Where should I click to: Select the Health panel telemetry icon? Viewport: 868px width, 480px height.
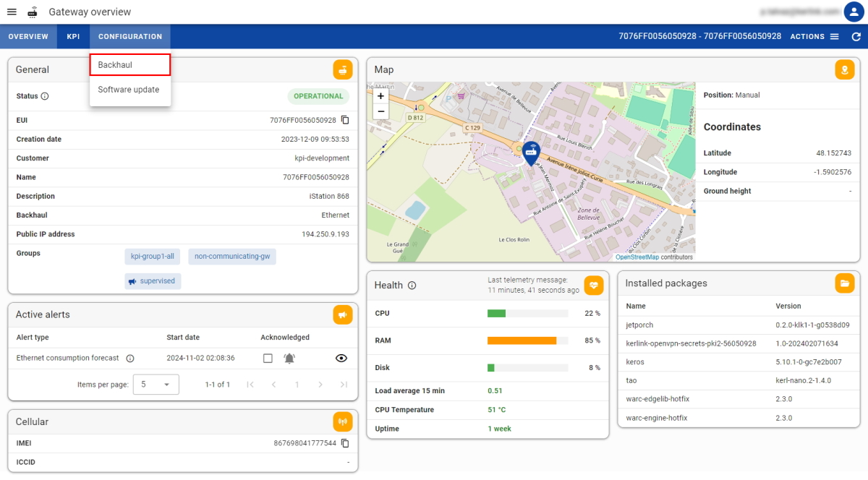click(594, 286)
